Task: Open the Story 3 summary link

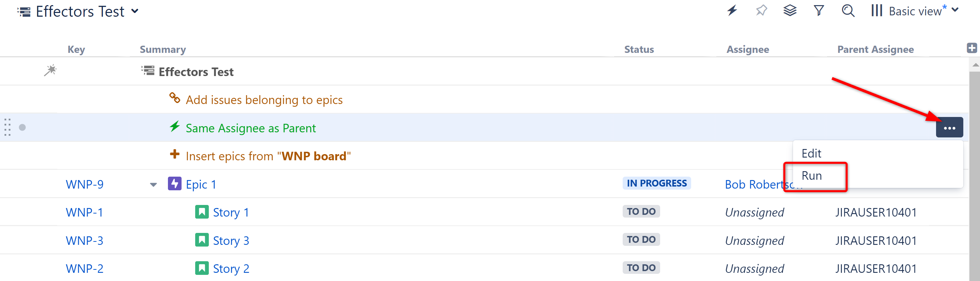Action: click(231, 241)
